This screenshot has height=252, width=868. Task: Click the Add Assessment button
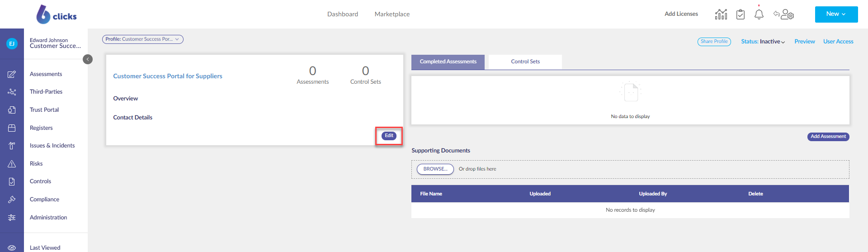[x=828, y=137]
